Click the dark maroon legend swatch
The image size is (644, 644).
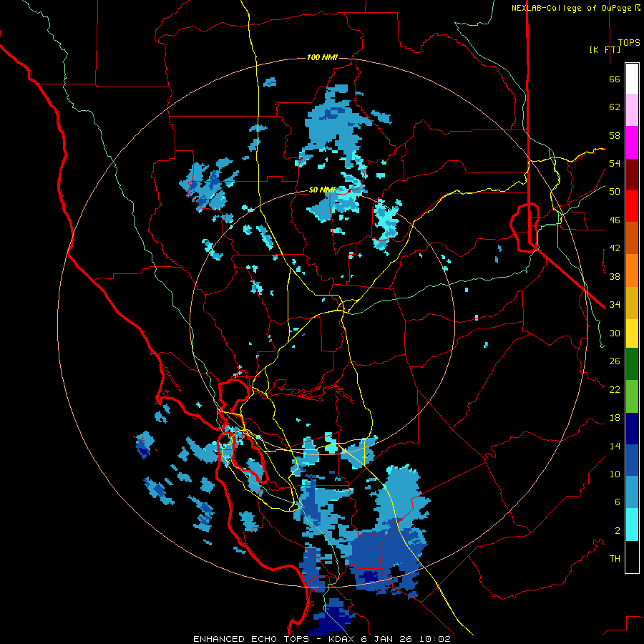tap(632, 175)
